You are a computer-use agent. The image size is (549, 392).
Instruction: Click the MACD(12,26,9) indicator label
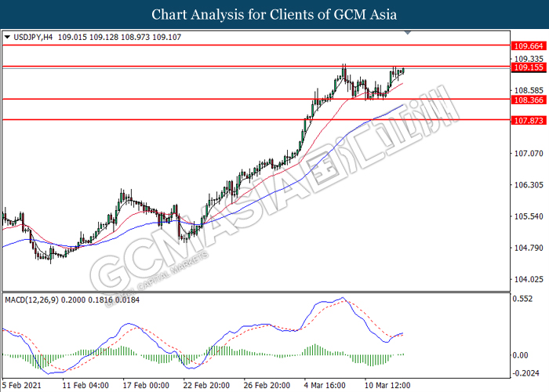point(32,300)
